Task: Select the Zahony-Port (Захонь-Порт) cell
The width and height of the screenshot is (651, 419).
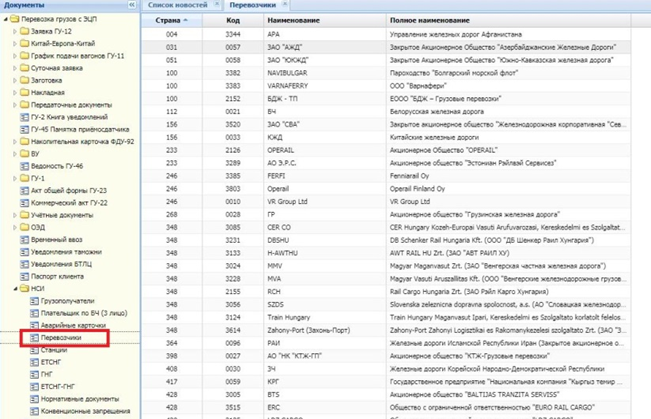Action: tap(325, 331)
